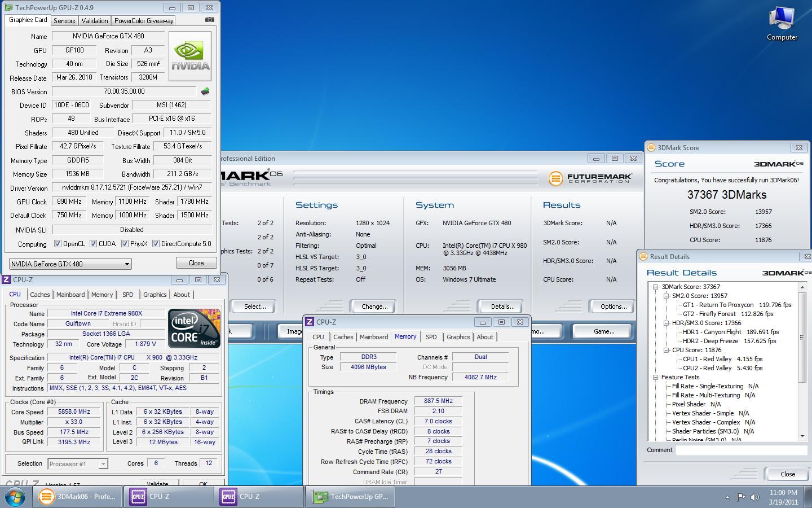Select the Pixel Shader N/A row

tap(696, 404)
